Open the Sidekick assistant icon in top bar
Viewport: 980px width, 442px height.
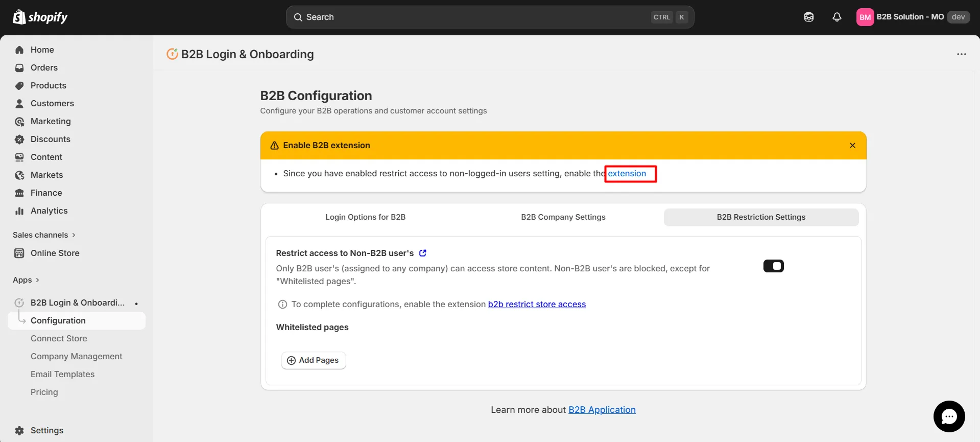coord(809,17)
